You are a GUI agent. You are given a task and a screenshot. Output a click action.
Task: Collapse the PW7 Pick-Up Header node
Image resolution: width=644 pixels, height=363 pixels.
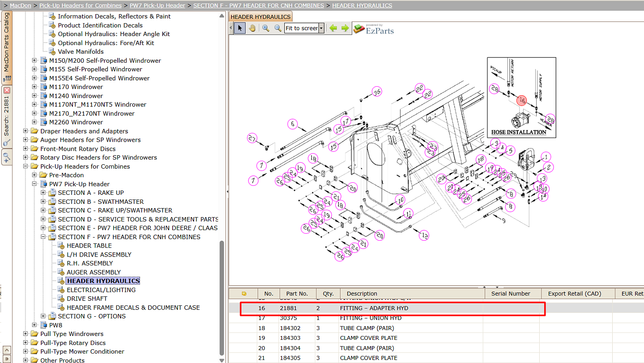click(34, 184)
